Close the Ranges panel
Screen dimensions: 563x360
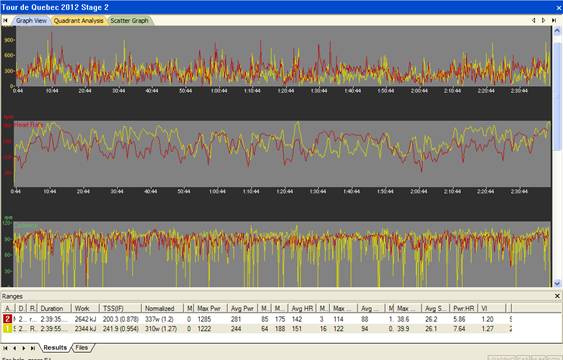coord(557,296)
